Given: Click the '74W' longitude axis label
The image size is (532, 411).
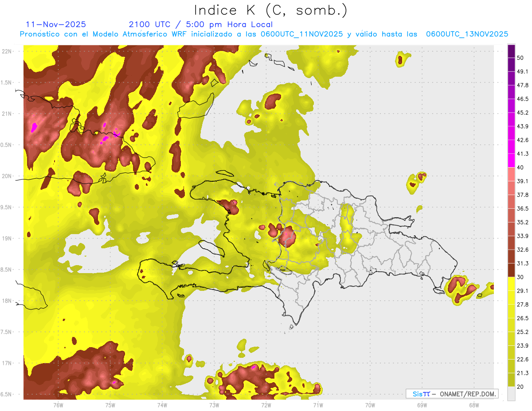Looking at the screenshot, I should coord(162,405).
